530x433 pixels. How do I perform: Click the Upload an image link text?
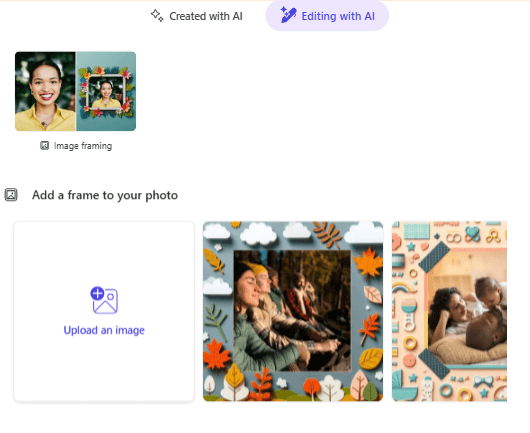104,330
